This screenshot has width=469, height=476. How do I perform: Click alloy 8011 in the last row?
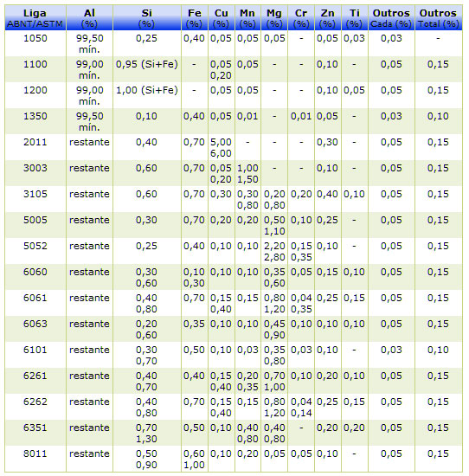click(35, 453)
